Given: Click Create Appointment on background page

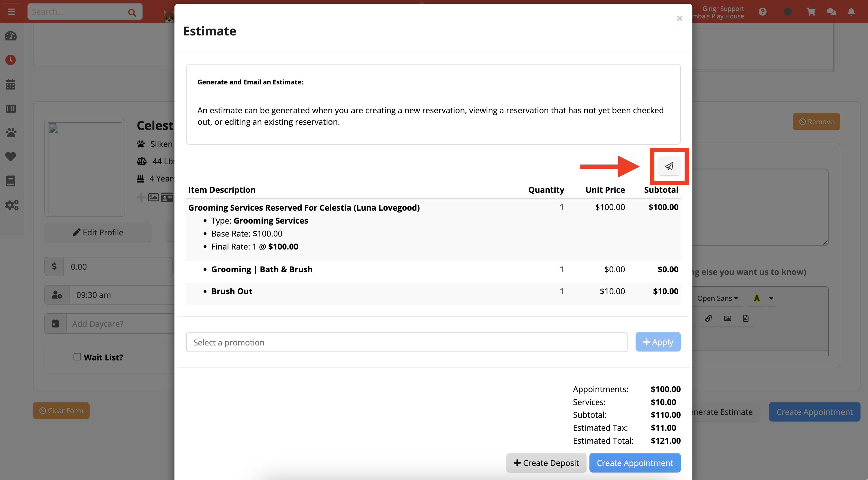Looking at the screenshot, I should (x=814, y=412).
